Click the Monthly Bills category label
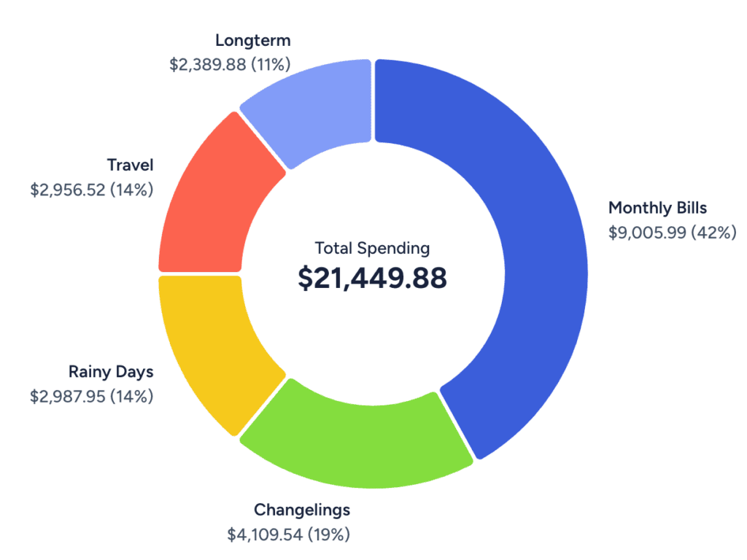Viewport: 747px width, 560px height. tap(657, 208)
